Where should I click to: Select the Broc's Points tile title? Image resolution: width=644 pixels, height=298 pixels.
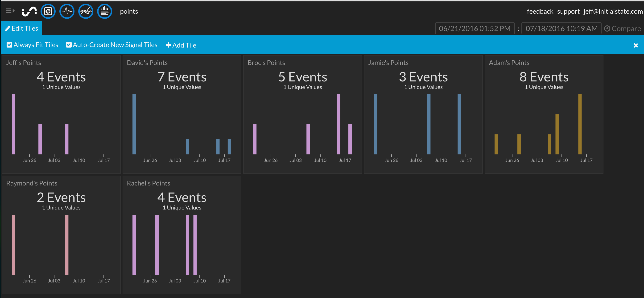click(266, 63)
